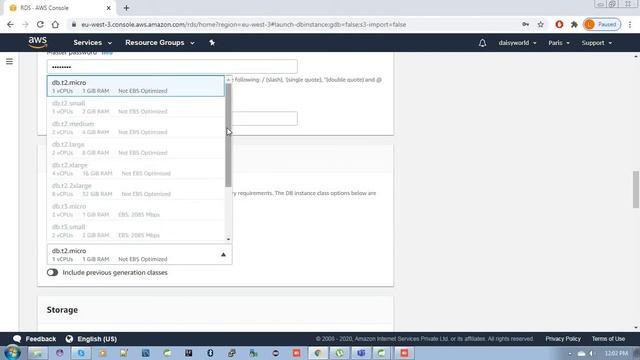Open the notifications bell
The width and height of the screenshot is (640, 360).
pyautogui.click(x=482, y=43)
